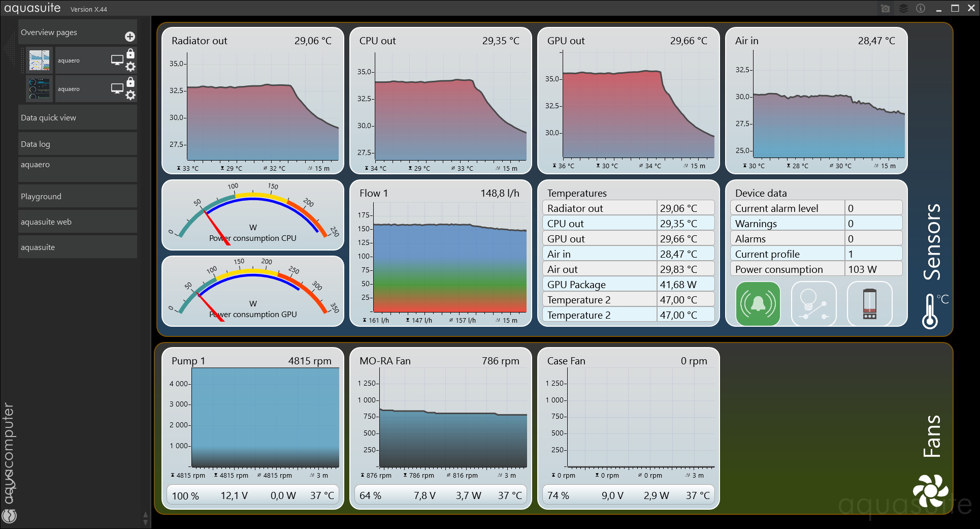This screenshot has width=980, height=529.
Task: Click the layers icon in title bar
Action: [x=903, y=9]
